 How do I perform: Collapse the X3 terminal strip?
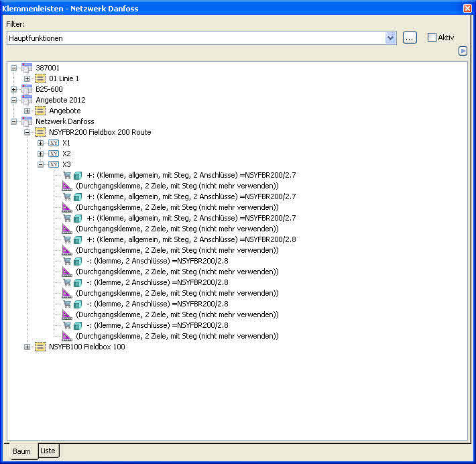(x=40, y=164)
